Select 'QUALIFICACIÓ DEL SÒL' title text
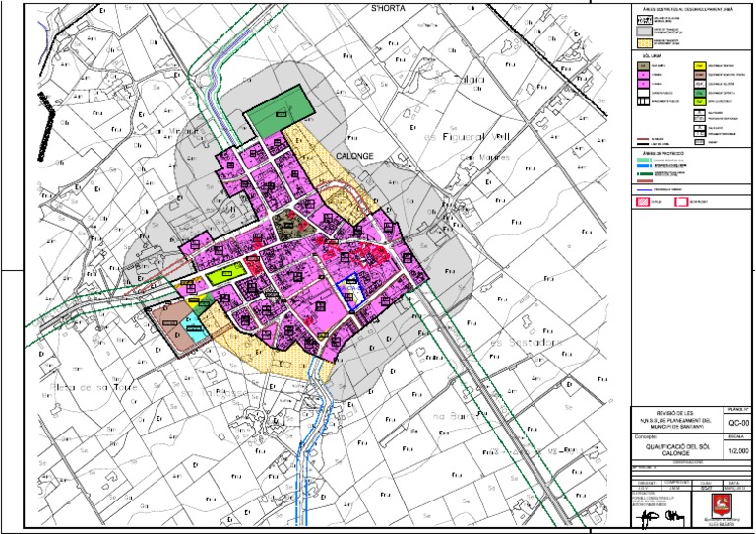This screenshot has width=756, height=534. [x=678, y=447]
